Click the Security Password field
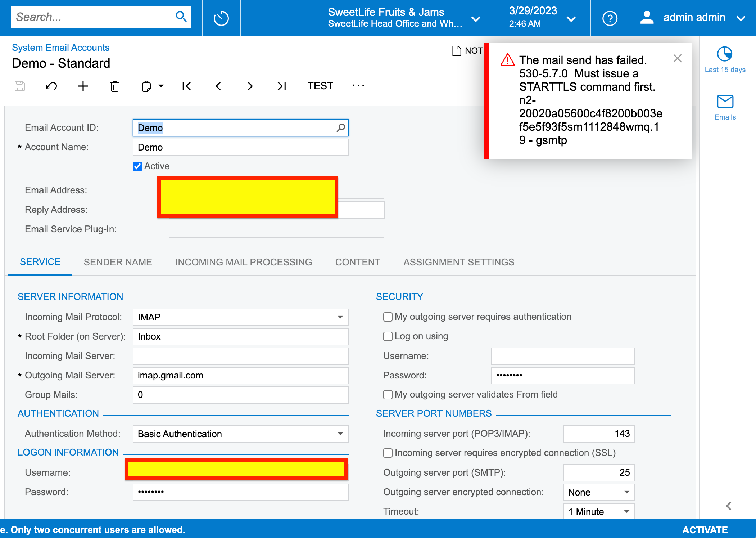The width and height of the screenshot is (756, 538). [x=563, y=375]
